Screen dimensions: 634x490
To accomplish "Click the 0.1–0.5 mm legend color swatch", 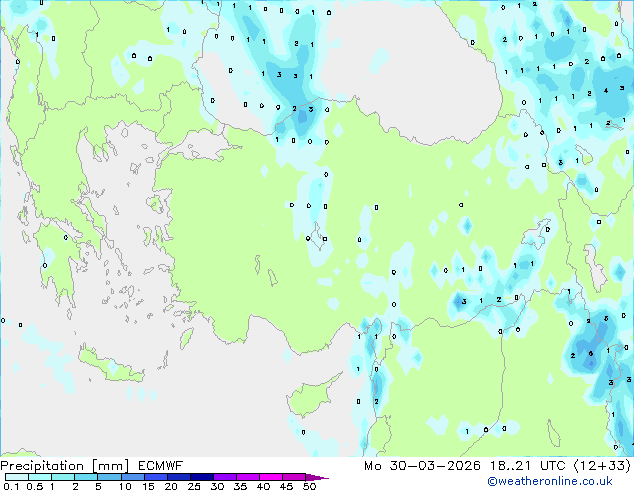I will 17,477.
